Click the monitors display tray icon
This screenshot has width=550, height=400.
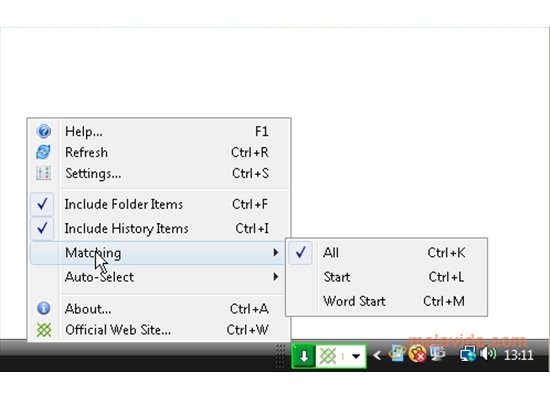click(x=437, y=354)
